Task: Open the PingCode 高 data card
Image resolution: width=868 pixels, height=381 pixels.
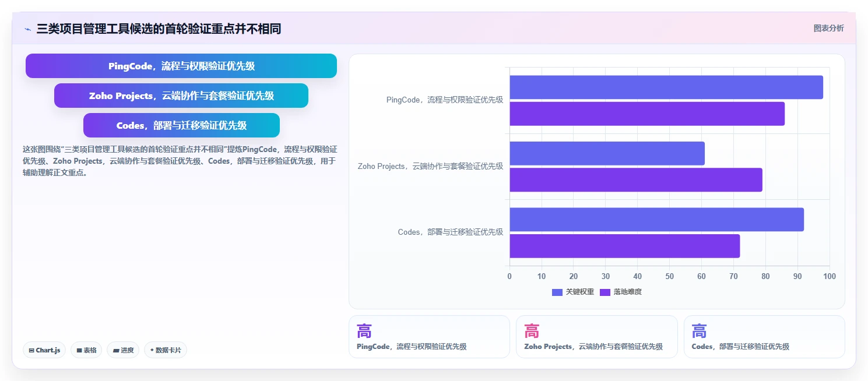Action: coord(429,337)
